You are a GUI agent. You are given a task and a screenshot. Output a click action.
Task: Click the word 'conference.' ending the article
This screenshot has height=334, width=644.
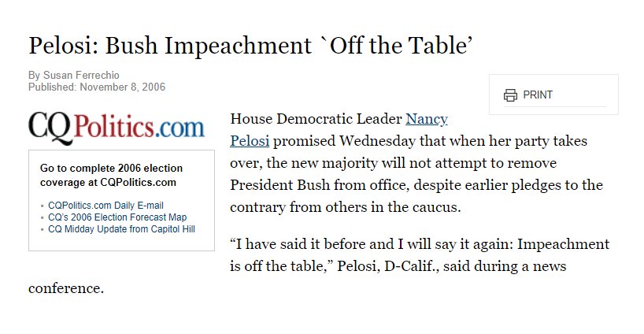[66, 288]
